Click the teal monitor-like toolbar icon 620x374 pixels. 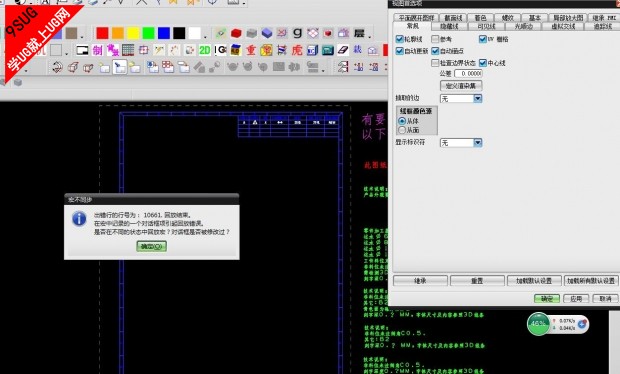click(328, 50)
